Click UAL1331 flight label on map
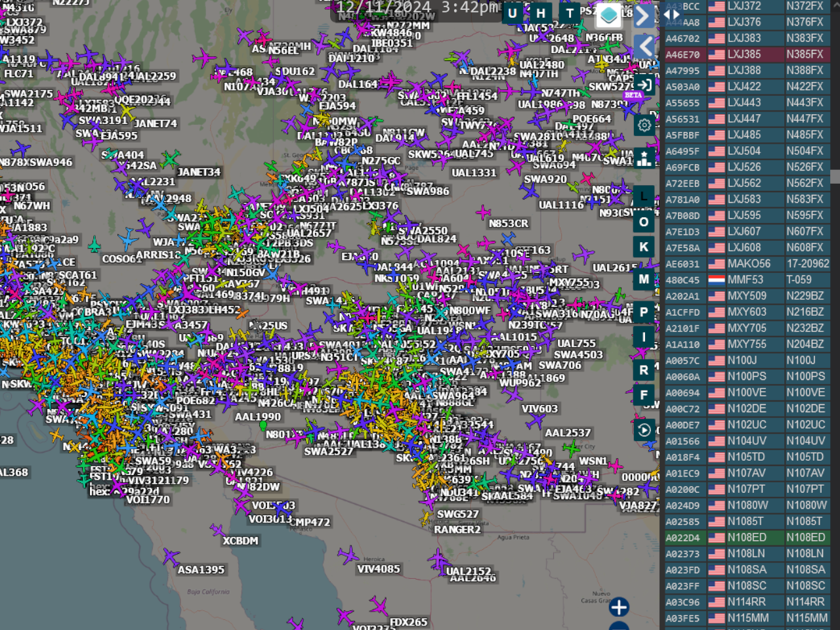 click(474, 173)
